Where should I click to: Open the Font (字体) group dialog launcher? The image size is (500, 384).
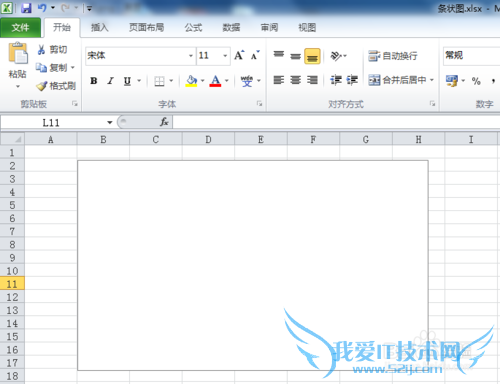click(x=259, y=104)
